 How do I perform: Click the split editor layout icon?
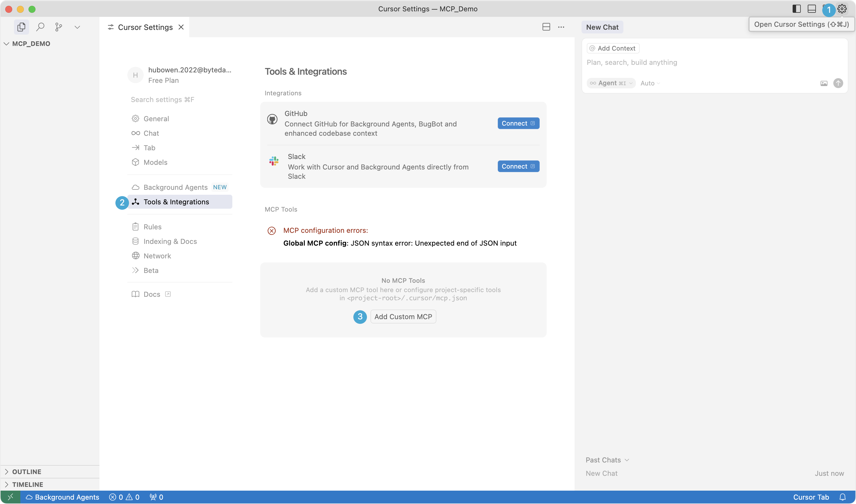click(x=546, y=27)
